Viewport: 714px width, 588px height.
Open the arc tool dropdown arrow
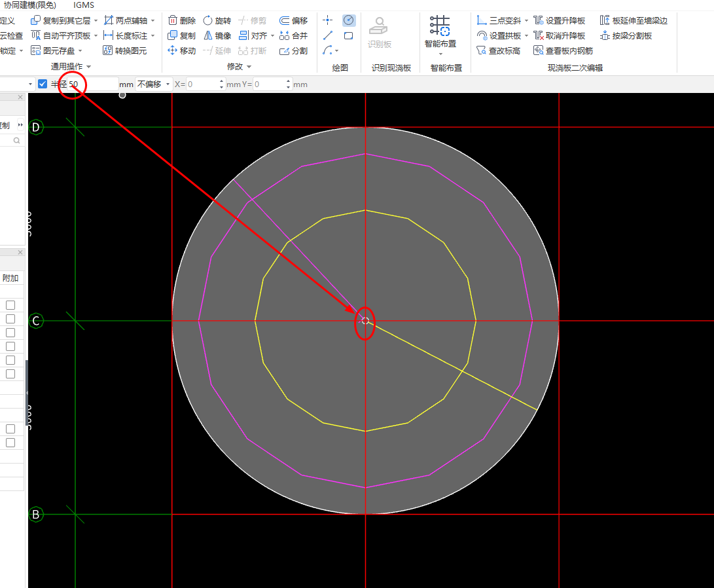point(336,51)
